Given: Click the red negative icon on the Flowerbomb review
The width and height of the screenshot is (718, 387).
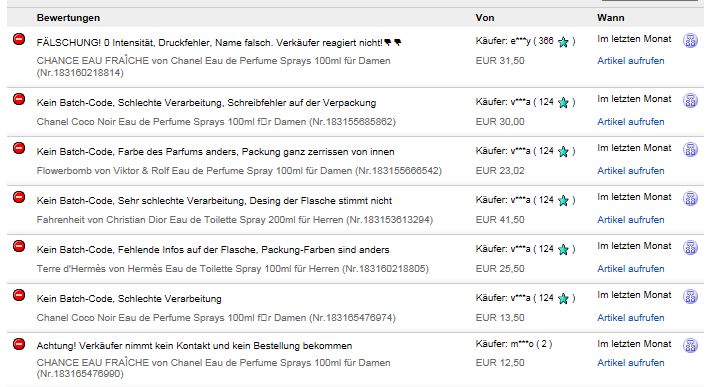Looking at the screenshot, I should 19,148.
